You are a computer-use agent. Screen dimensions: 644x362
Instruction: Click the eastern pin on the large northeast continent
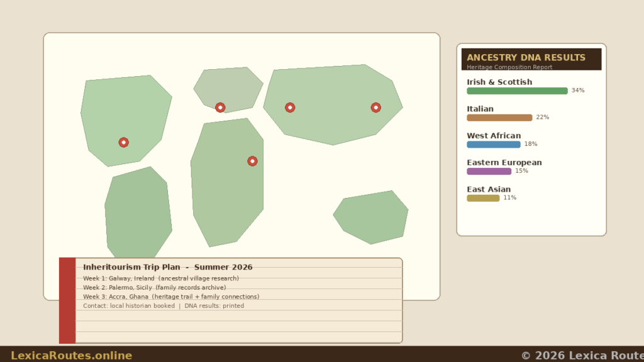pyautogui.click(x=376, y=107)
